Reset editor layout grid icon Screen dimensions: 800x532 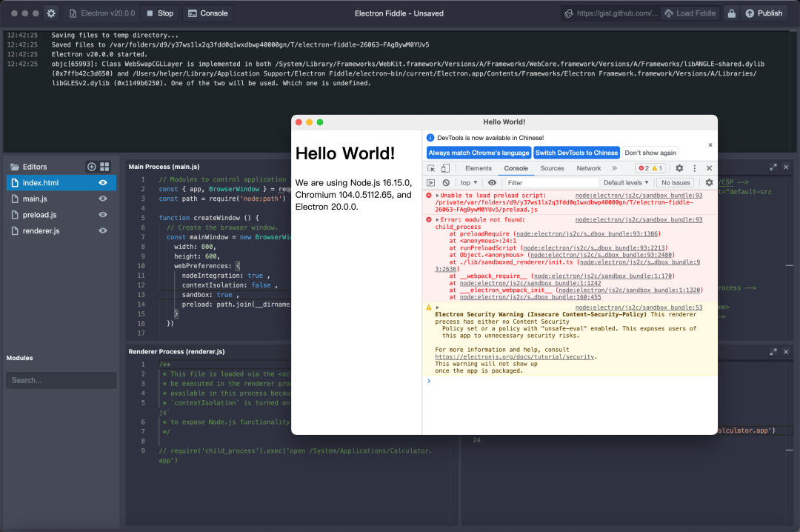tap(104, 167)
